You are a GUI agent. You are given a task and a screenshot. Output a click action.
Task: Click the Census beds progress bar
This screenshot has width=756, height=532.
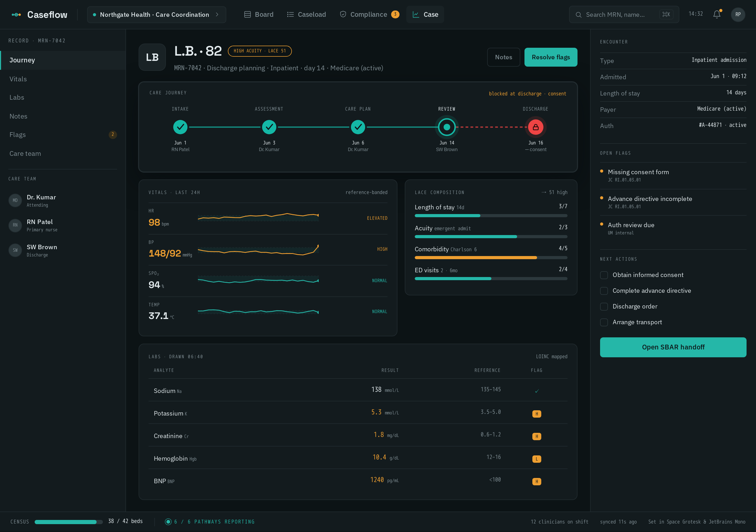[x=69, y=522]
